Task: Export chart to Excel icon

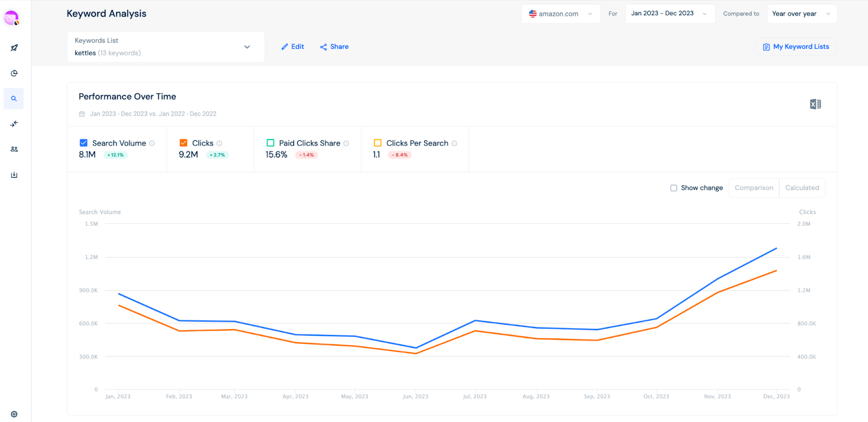Action: click(x=815, y=104)
